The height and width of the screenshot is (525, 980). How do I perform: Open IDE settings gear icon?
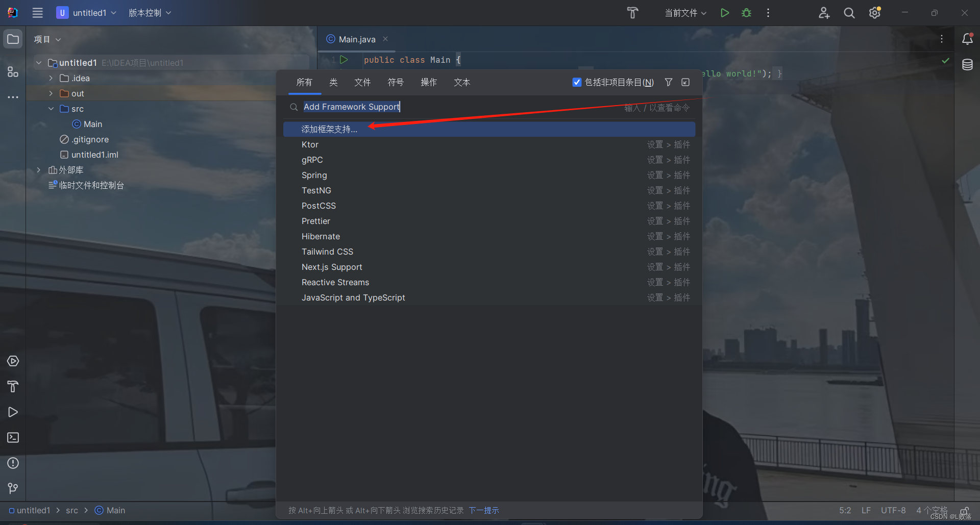(x=875, y=13)
